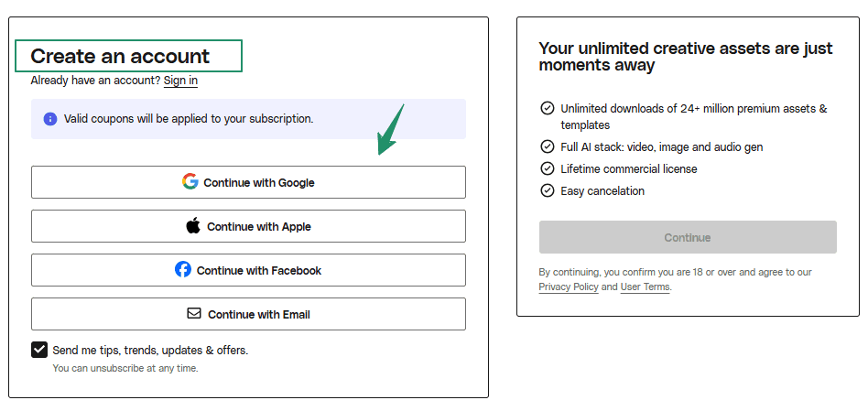
Task: Click the info icon beside coupons notice
Action: [50, 119]
